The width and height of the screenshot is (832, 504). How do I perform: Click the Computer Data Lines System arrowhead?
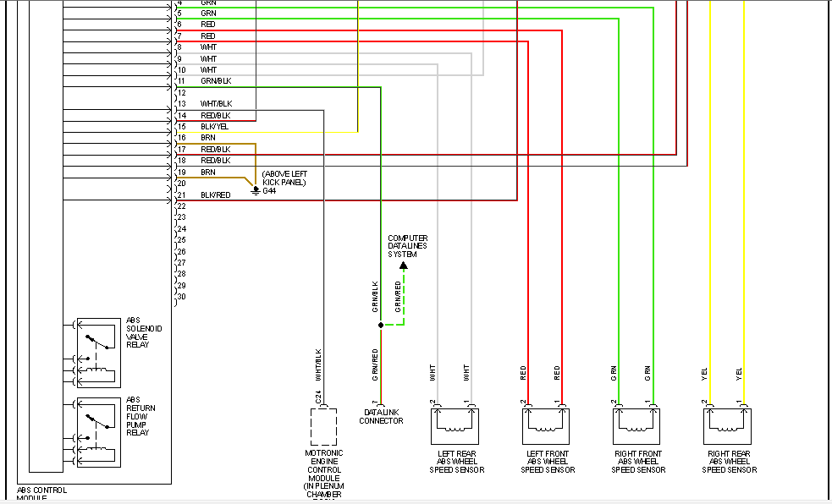[x=404, y=266]
